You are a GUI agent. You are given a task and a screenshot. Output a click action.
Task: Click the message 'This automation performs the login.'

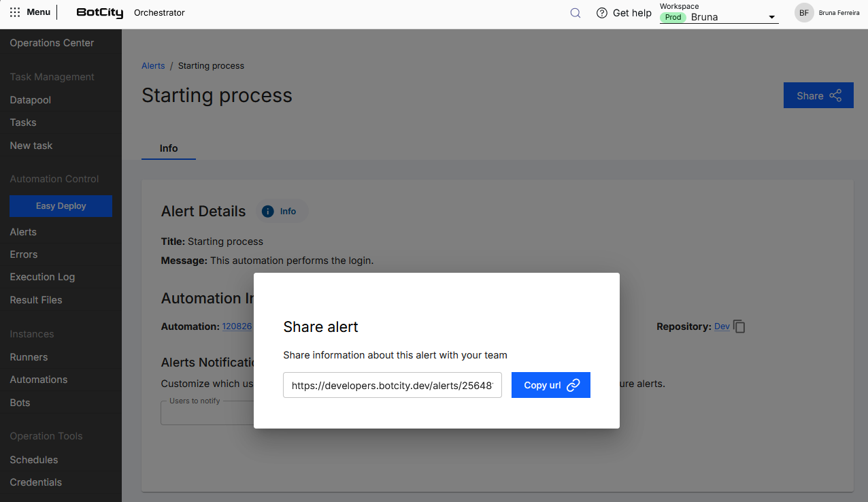(x=292, y=261)
